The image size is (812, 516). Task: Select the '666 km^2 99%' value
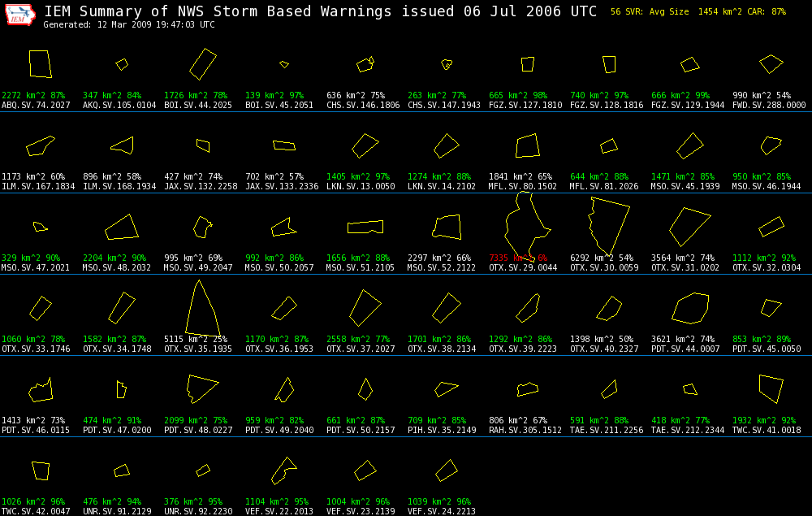click(680, 95)
